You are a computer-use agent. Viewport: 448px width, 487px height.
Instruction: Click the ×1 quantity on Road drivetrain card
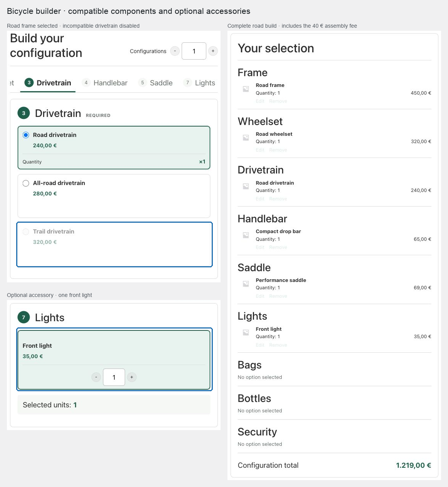coord(202,162)
